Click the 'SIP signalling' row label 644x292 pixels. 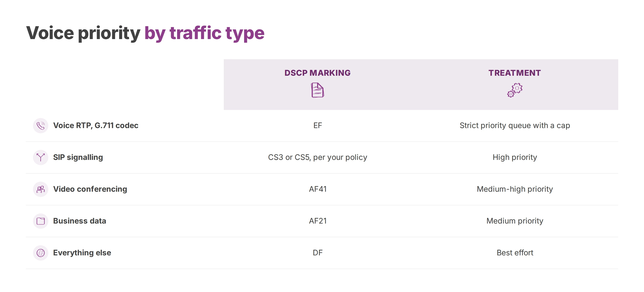[78, 157]
